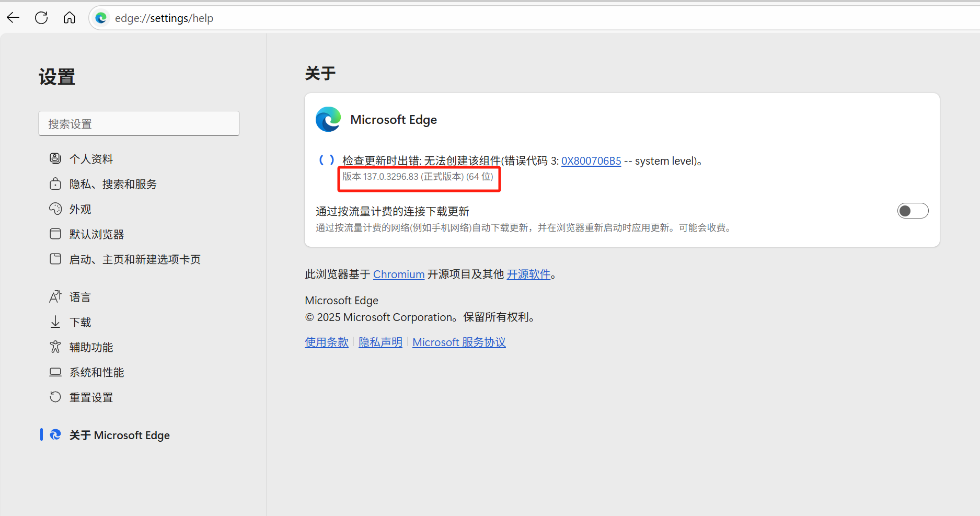Reload the page with refresh icon

coord(41,18)
